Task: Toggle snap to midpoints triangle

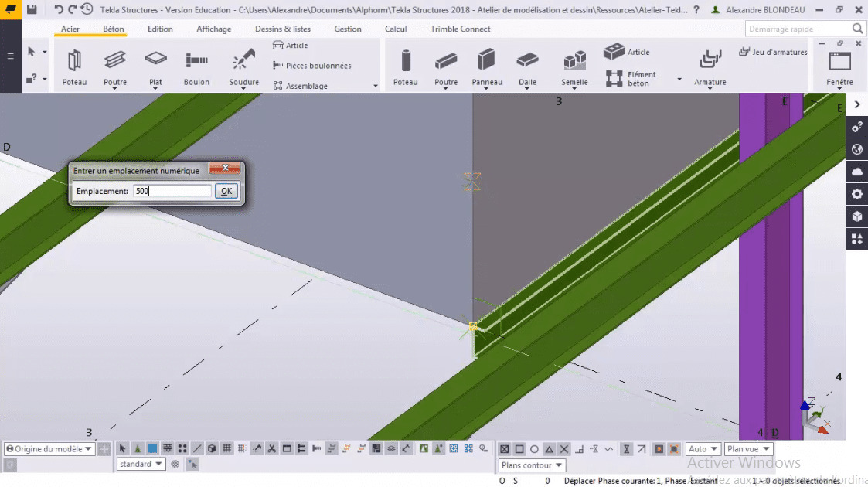Action: pyautogui.click(x=549, y=449)
